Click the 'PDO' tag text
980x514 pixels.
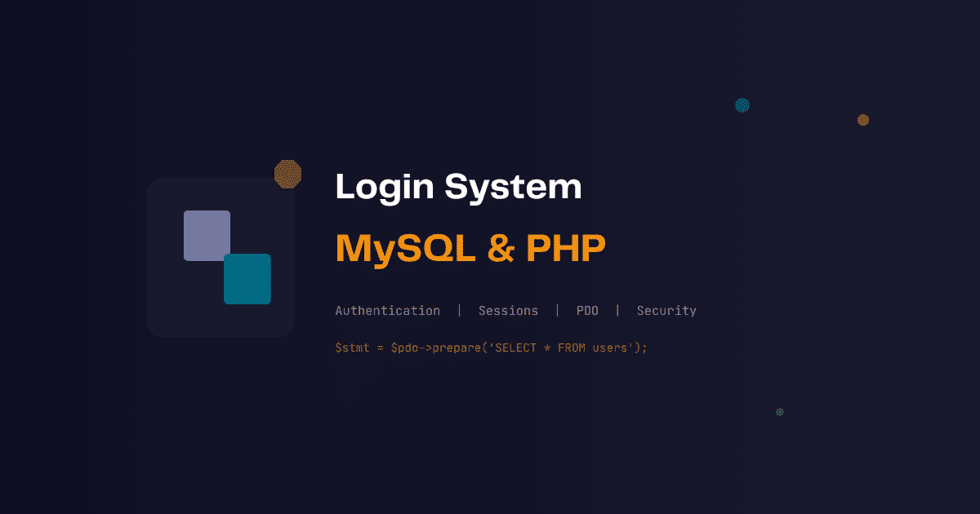pyautogui.click(x=587, y=311)
